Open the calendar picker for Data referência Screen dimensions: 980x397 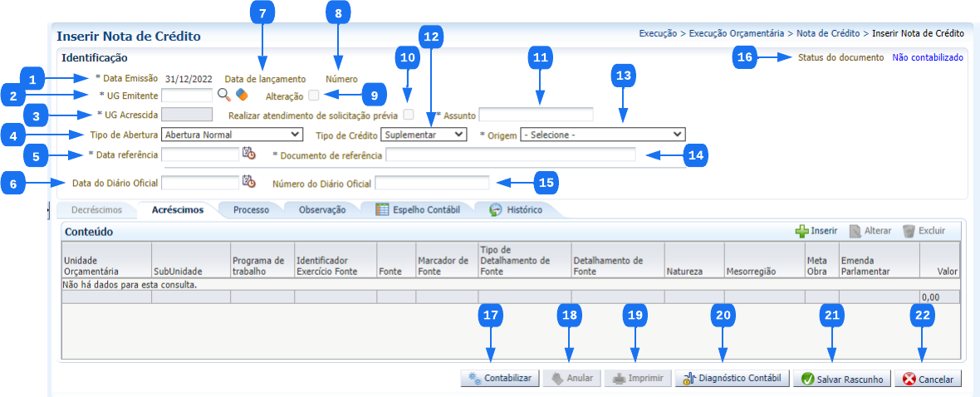[248, 154]
